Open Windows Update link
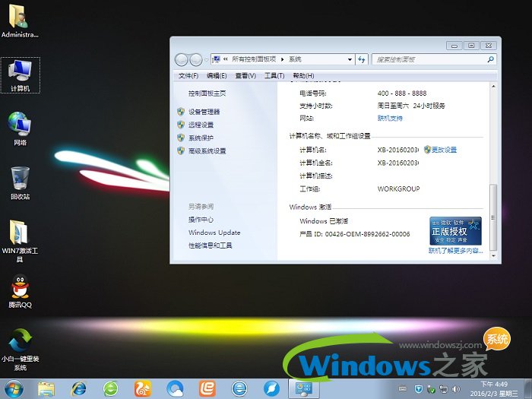 (x=214, y=233)
